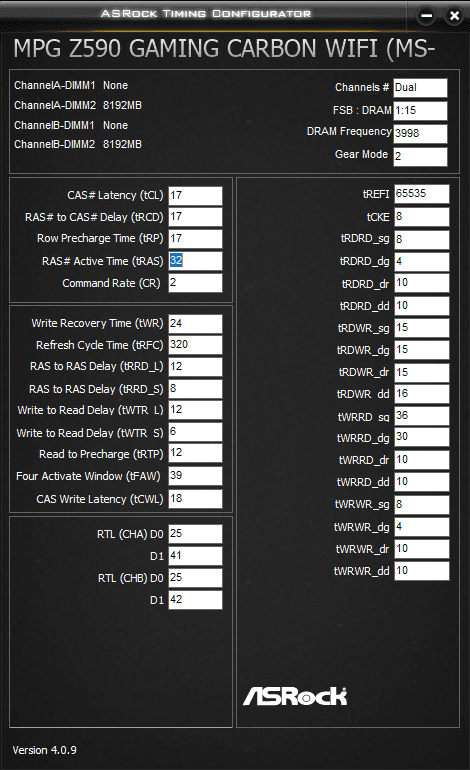Click the tWTR_S value field
470x770 pixels.
(x=195, y=432)
